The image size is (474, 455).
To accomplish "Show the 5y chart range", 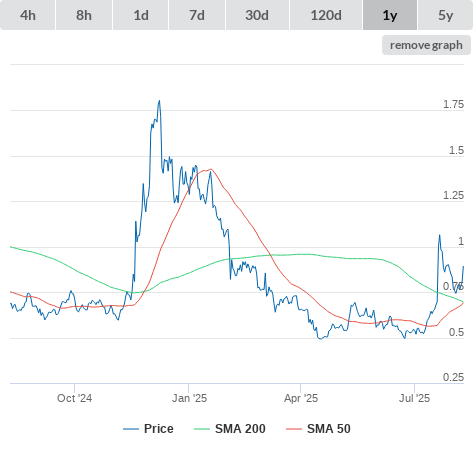I will coord(445,15).
